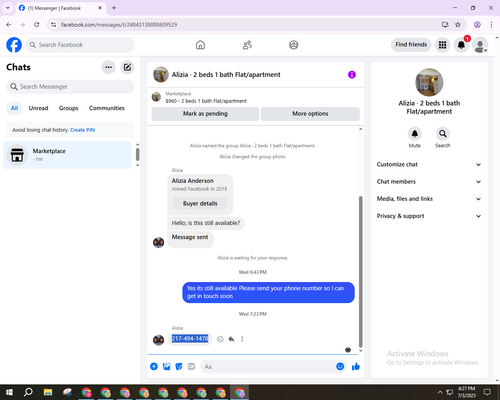Click the chat list scrollbar
500x400 pixels.
[x=137, y=155]
